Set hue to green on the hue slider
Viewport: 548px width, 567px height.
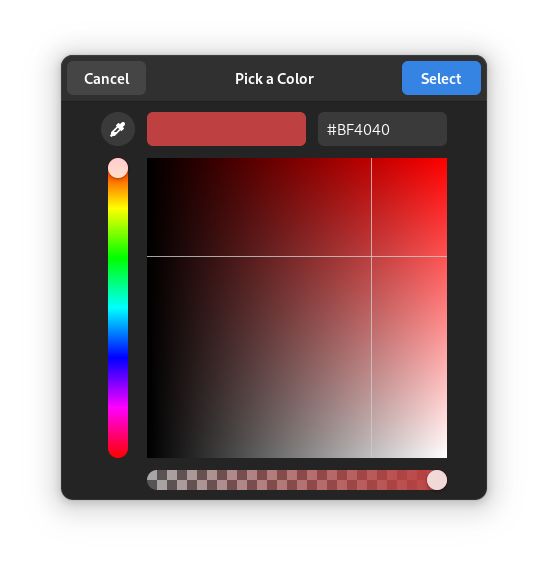[118, 258]
